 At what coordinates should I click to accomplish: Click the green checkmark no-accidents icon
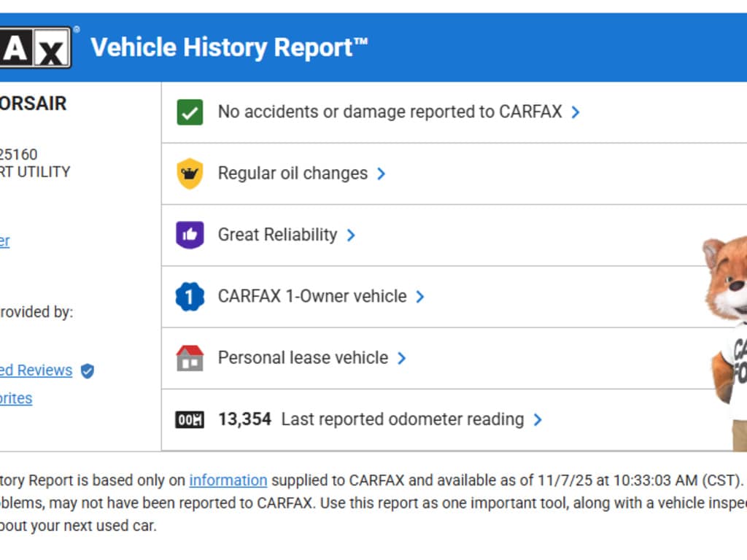click(190, 112)
